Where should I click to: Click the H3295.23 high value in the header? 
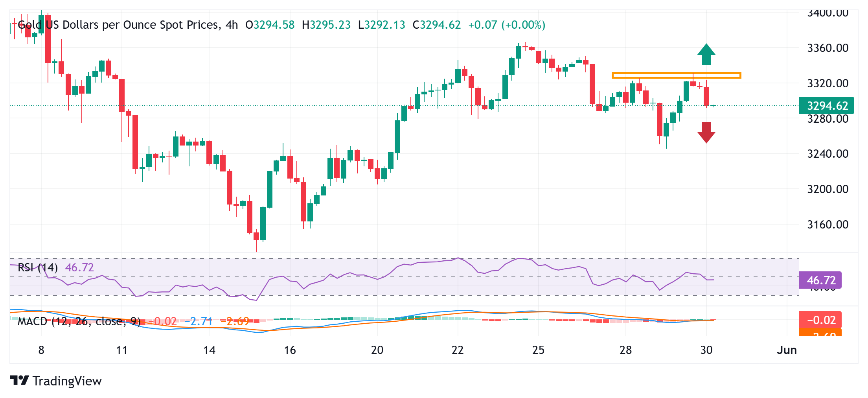[326, 25]
